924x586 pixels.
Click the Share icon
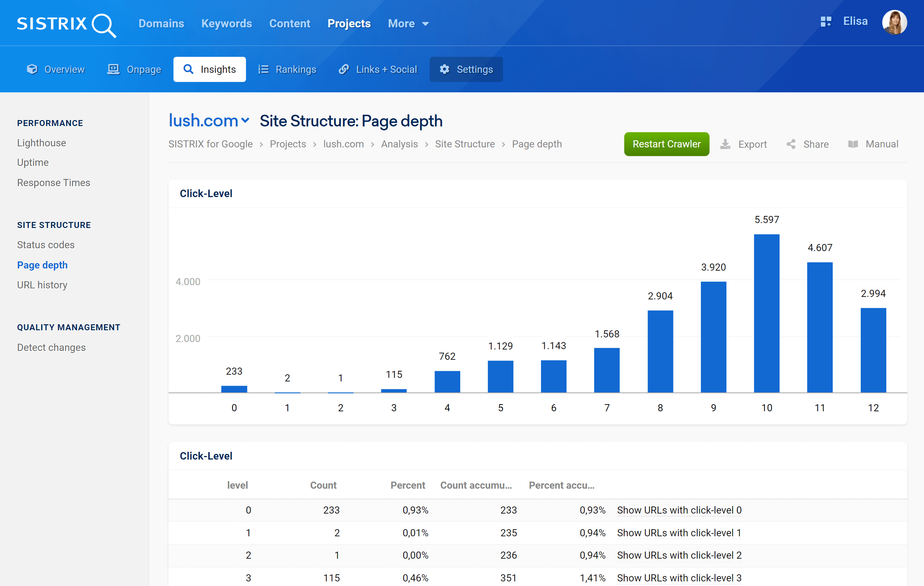tap(791, 144)
